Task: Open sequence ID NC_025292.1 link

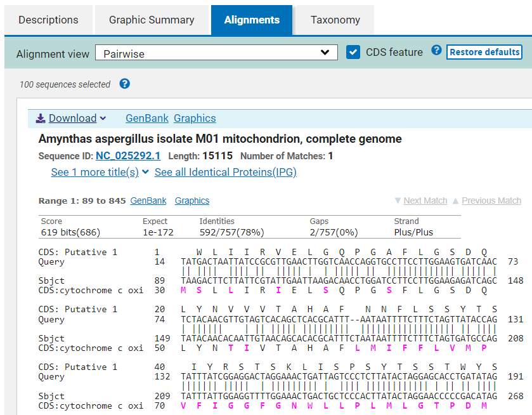Action: click(128, 155)
